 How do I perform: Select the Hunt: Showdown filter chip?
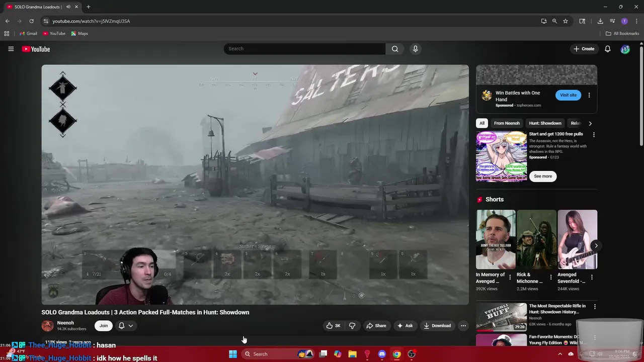(545, 123)
